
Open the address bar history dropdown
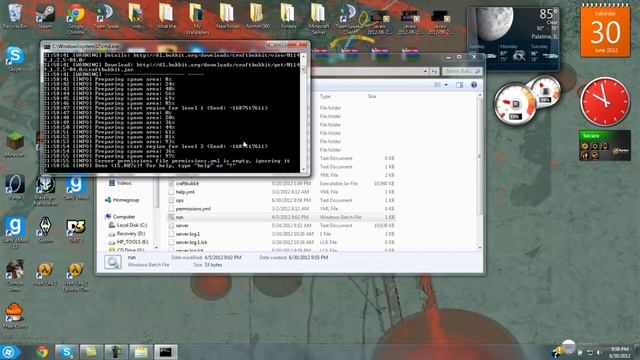425,71
